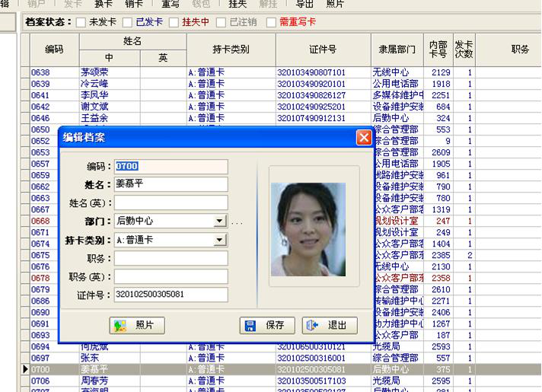Click the 销卡 toolbar item
The image size is (542, 392).
point(134,4)
